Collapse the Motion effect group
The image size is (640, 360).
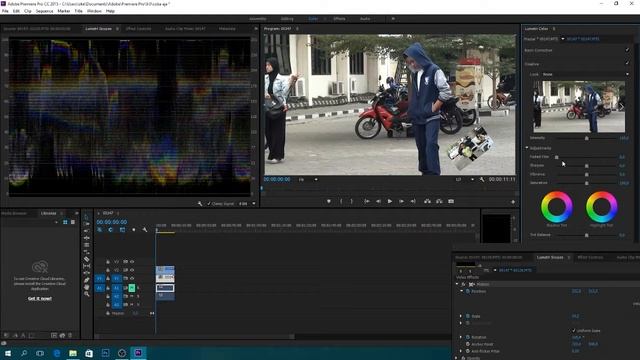coord(457,284)
